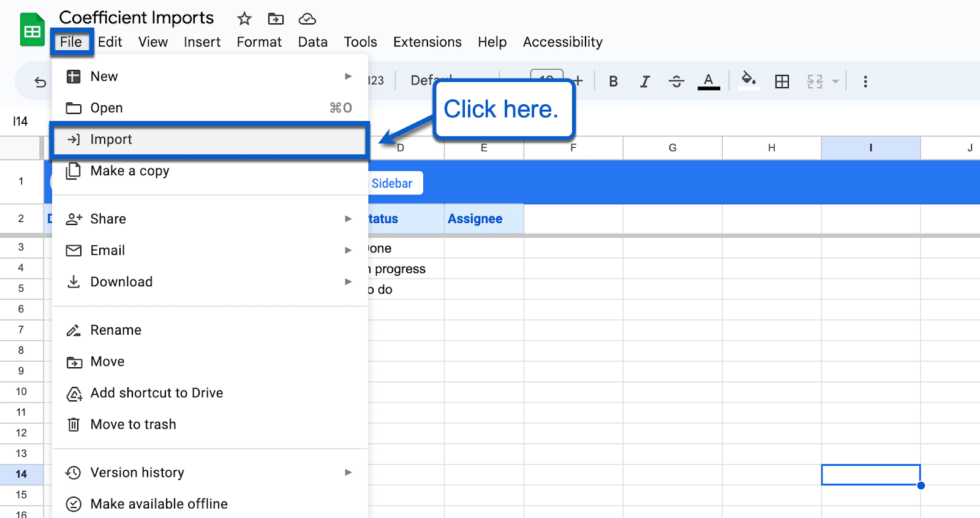Open the Extensions menu
The width and height of the screenshot is (980, 518).
point(427,42)
